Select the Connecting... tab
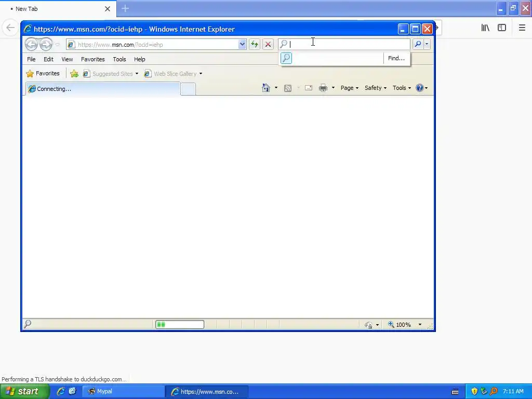This screenshot has width=532, height=399. tap(103, 89)
